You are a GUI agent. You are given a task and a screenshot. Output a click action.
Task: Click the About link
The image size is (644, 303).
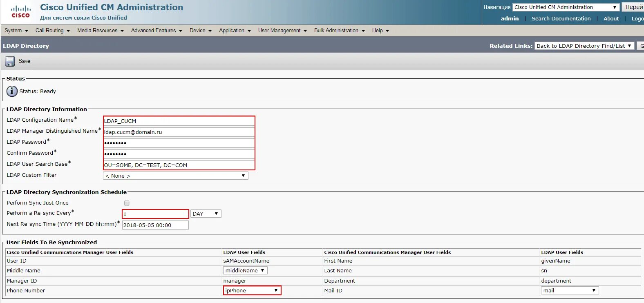[x=611, y=18]
